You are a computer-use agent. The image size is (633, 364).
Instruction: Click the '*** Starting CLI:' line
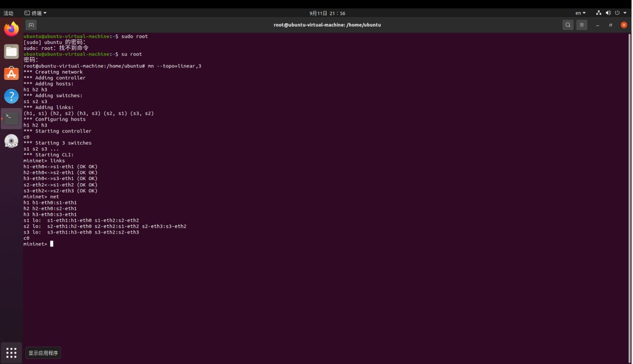[49, 155]
